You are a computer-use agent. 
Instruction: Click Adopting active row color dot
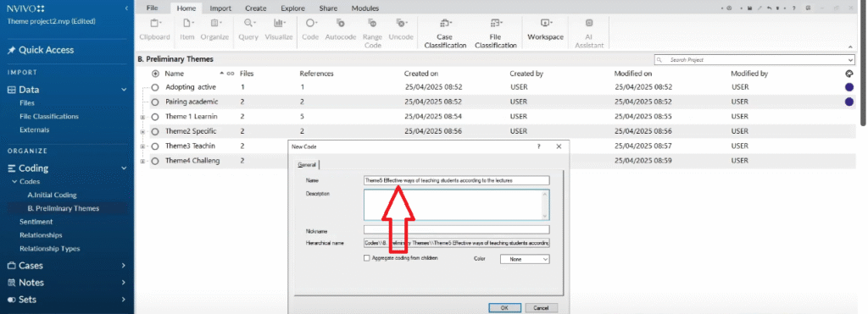[x=849, y=87]
